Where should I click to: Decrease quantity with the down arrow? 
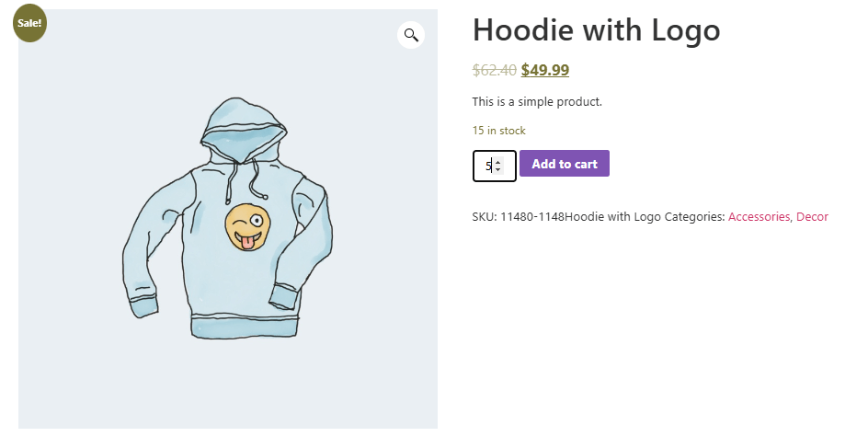click(497, 170)
